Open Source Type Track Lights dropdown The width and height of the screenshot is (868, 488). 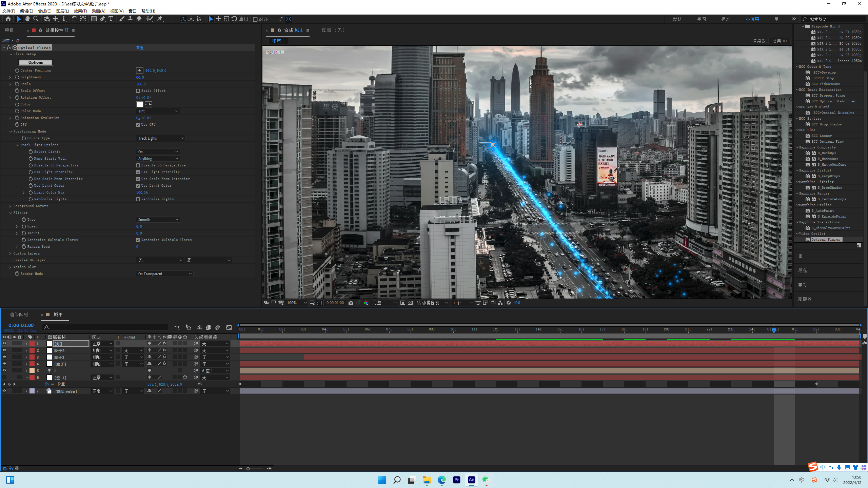(161, 138)
